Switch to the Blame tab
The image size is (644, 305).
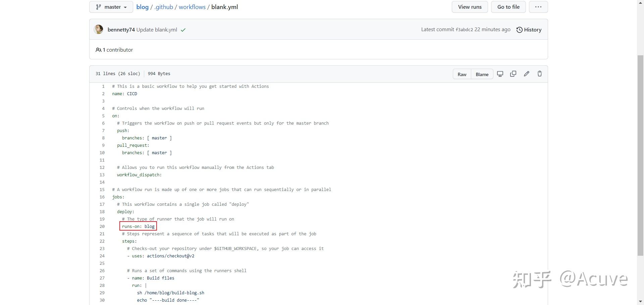[482, 74]
